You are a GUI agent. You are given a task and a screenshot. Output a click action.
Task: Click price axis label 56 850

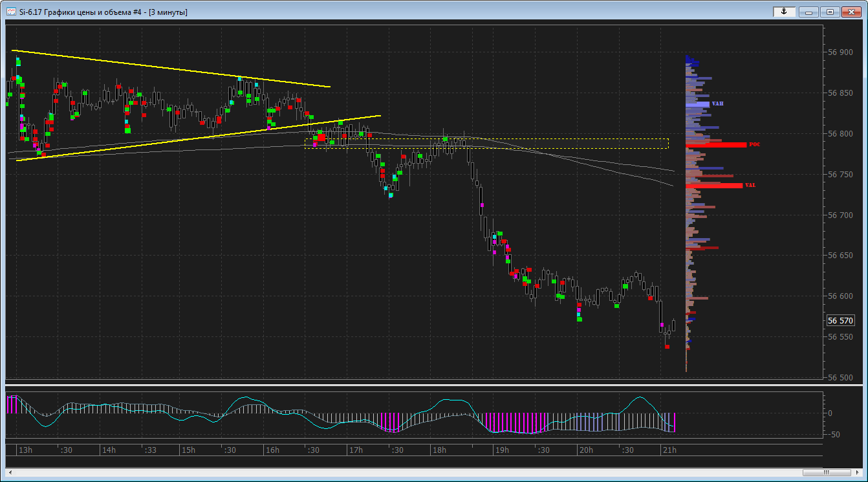[840, 93]
